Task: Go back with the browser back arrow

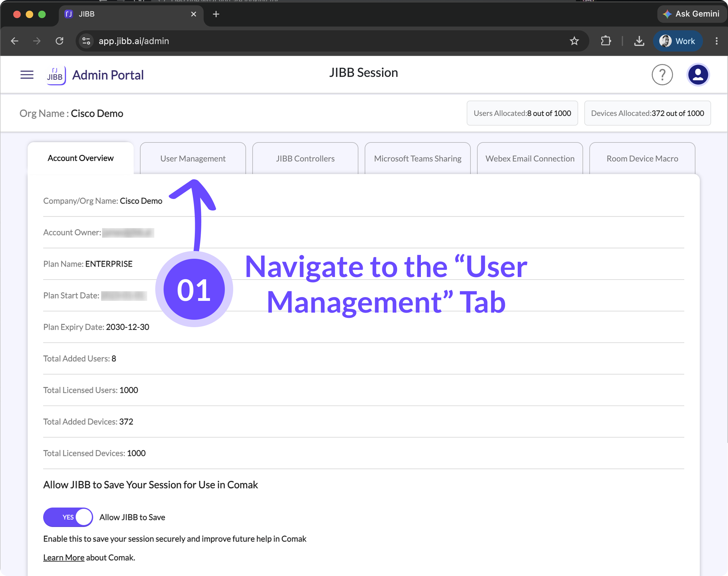Action: (x=15, y=41)
